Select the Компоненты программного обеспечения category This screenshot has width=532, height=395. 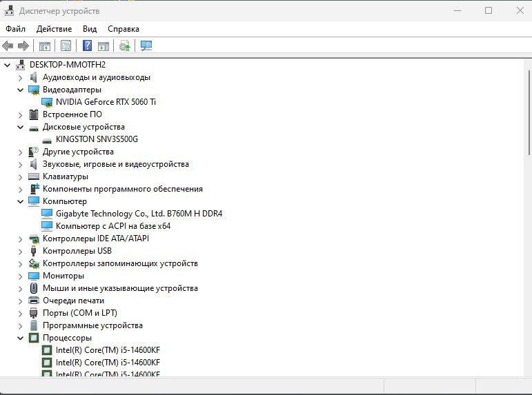[123, 189]
